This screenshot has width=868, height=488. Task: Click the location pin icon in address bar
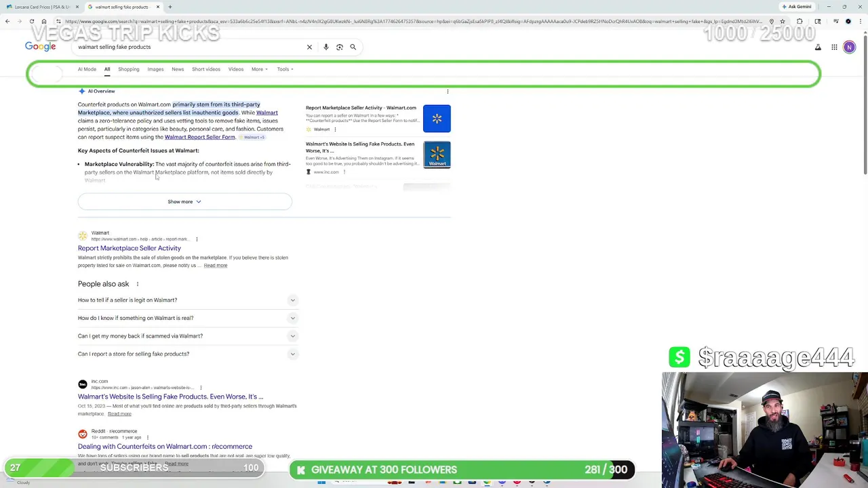(771, 21)
